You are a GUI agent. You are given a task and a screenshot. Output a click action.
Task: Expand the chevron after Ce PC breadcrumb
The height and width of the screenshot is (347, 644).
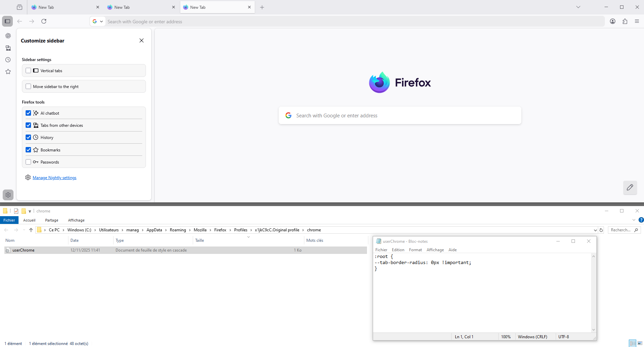pyautogui.click(x=63, y=230)
